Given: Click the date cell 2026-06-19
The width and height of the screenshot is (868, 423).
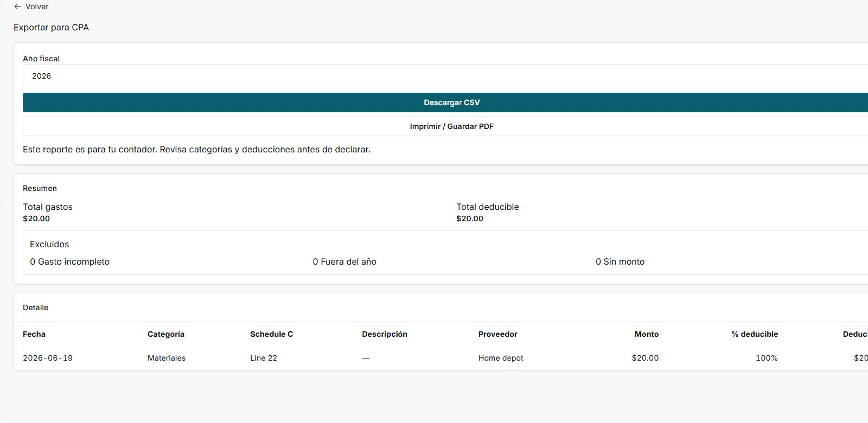Looking at the screenshot, I should pyautogui.click(x=48, y=358).
